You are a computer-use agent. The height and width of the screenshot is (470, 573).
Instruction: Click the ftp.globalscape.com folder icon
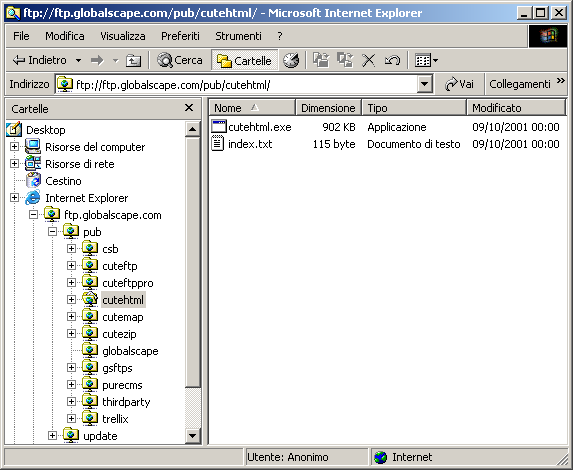[x=52, y=214]
